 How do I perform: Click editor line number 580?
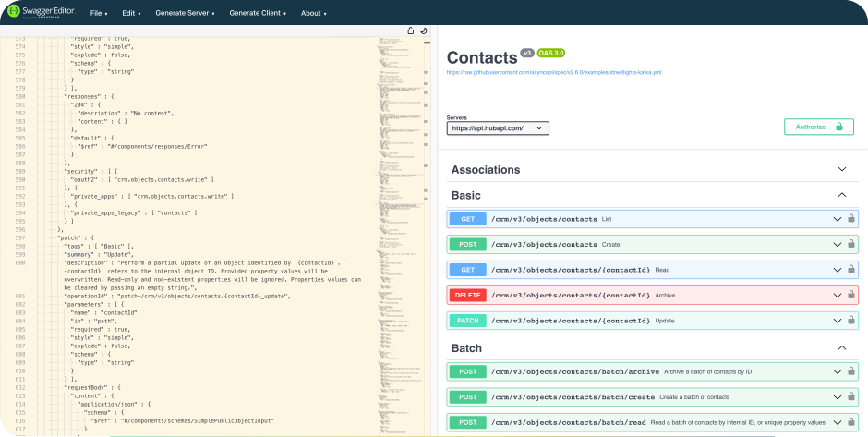click(20, 96)
